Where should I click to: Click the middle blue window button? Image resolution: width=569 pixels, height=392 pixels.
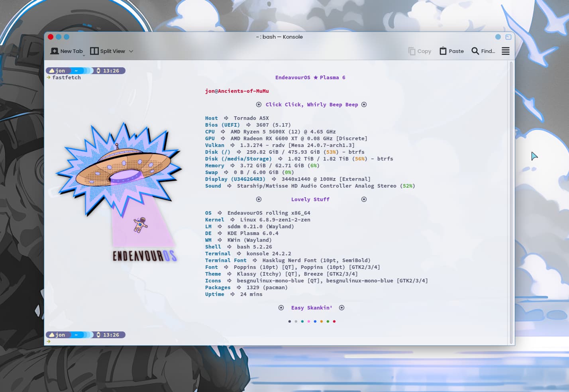click(x=59, y=37)
